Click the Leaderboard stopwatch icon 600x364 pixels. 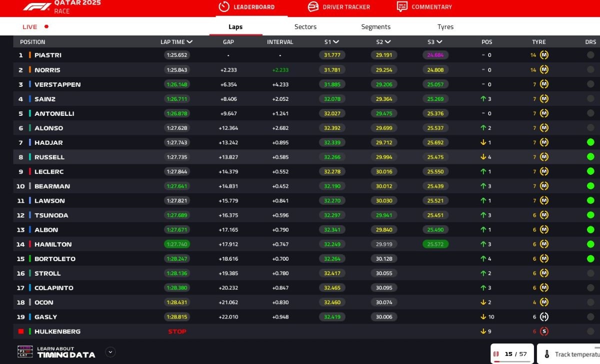224,6
